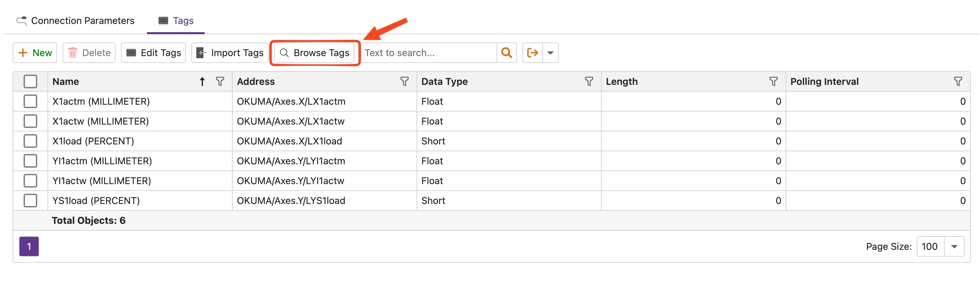Open the Address column filter icon
The height and width of the screenshot is (282, 980).
pos(404,81)
